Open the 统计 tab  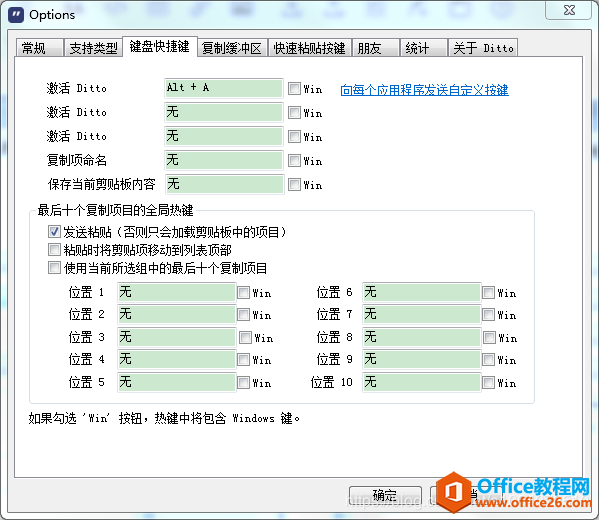pyautogui.click(x=423, y=48)
